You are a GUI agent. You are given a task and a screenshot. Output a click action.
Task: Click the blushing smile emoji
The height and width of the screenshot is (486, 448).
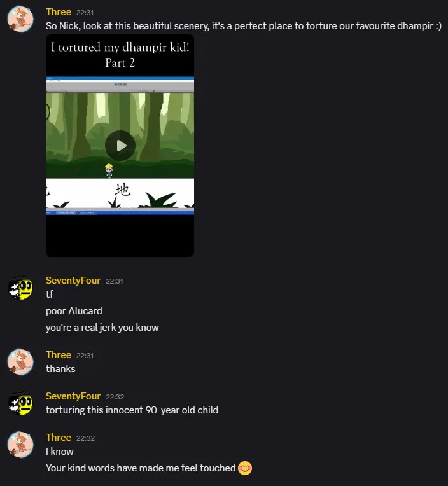click(x=245, y=468)
